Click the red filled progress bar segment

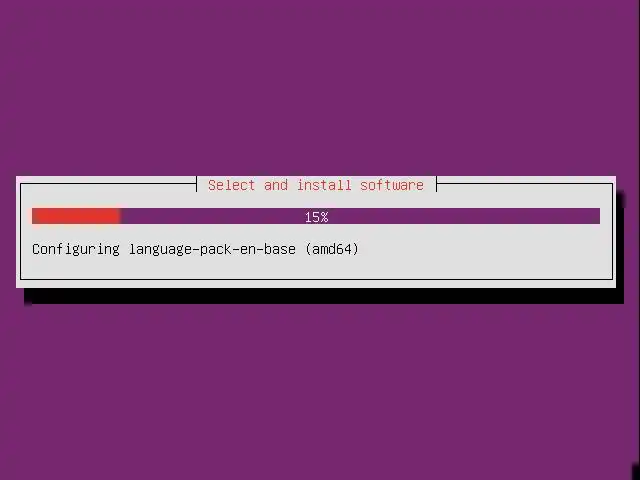click(76, 216)
